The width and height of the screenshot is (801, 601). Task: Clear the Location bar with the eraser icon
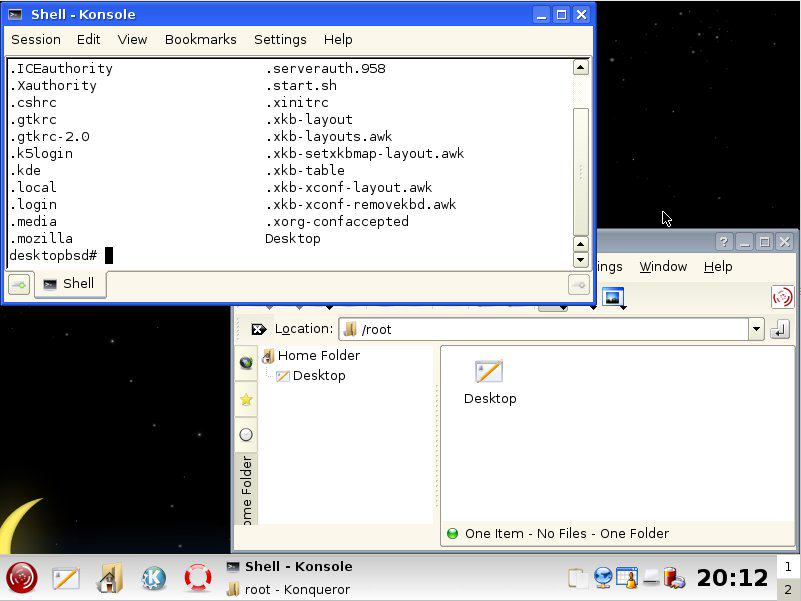tap(258, 329)
